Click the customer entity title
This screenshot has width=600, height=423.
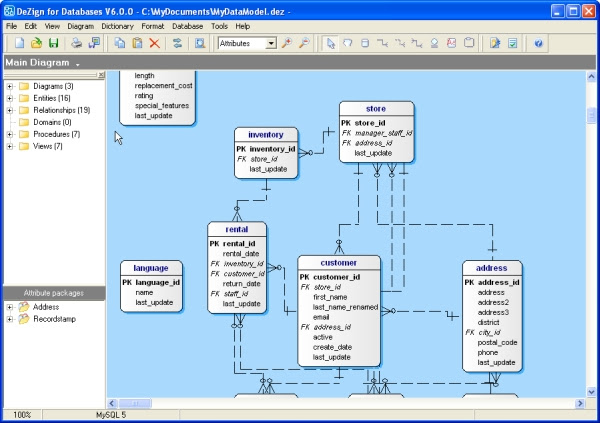(x=339, y=263)
